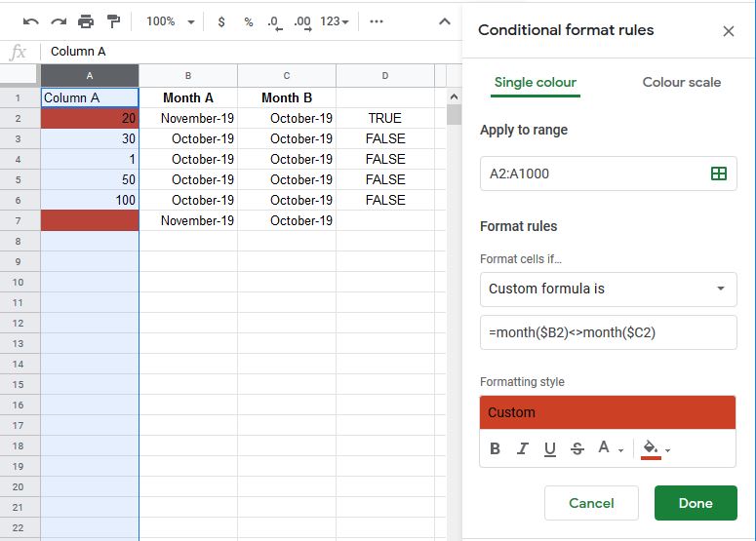Viewport: 756px width, 541px height.
Task: Click the Column A cell in row 1
Action: [x=90, y=97]
